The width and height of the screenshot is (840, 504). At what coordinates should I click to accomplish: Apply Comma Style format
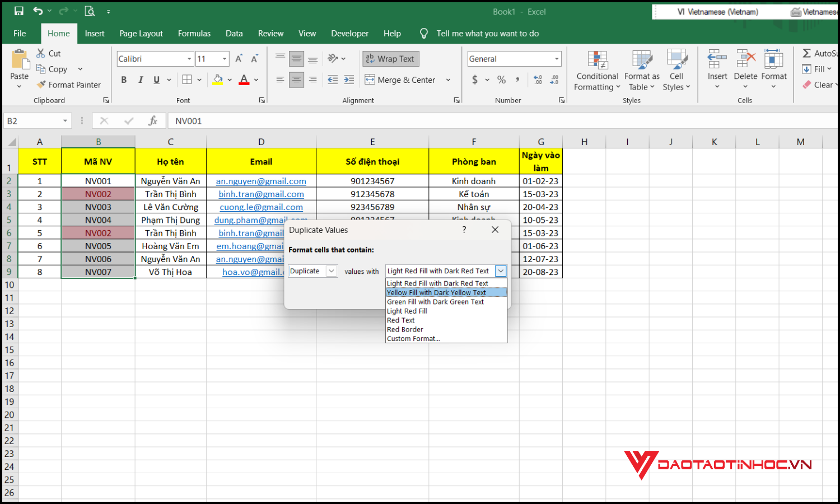[x=517, y=80]
